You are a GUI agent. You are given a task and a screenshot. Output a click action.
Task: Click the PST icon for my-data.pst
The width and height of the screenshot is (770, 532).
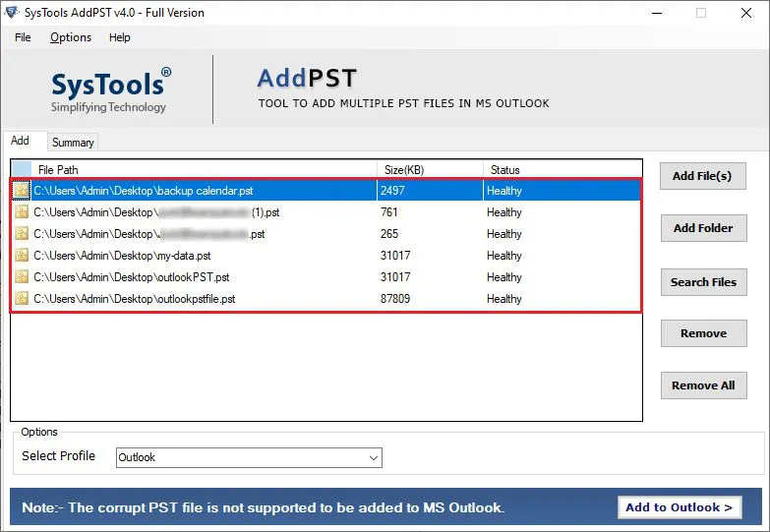point(21,255)
